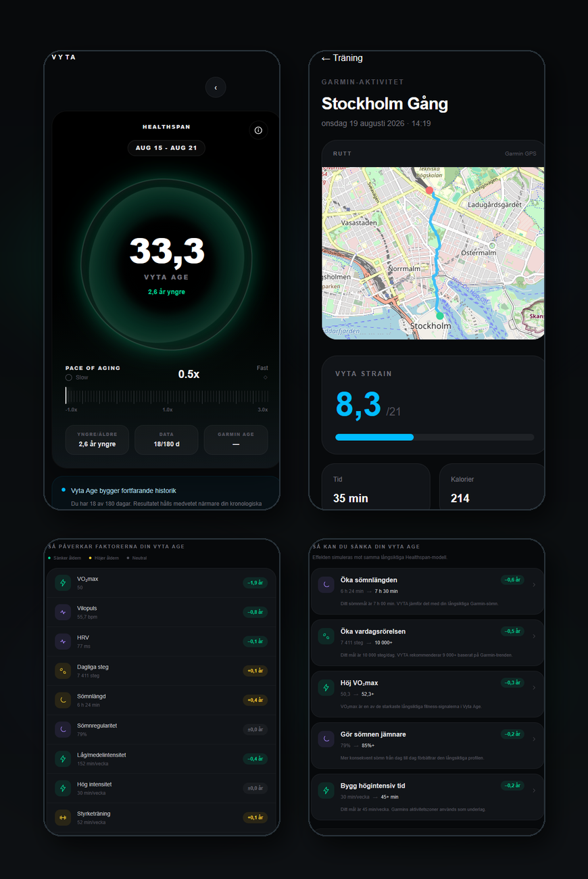Click the VYTA logo text

(x=64, y=57)
